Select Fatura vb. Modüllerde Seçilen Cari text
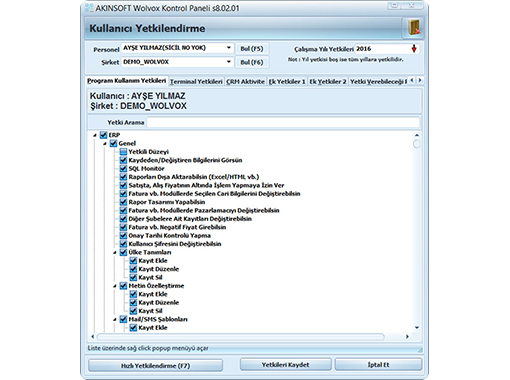 [x=214, y=194]
